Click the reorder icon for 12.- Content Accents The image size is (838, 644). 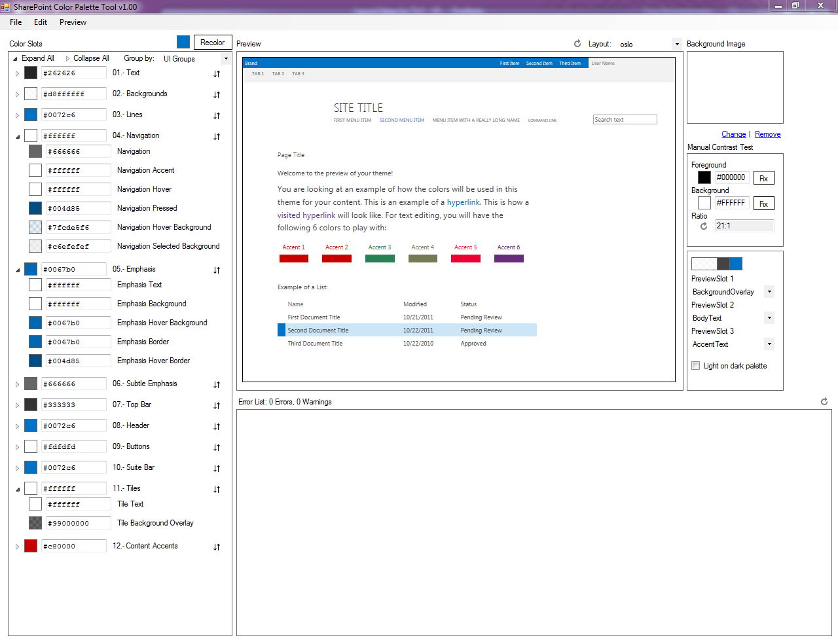(x=216, y=546)
